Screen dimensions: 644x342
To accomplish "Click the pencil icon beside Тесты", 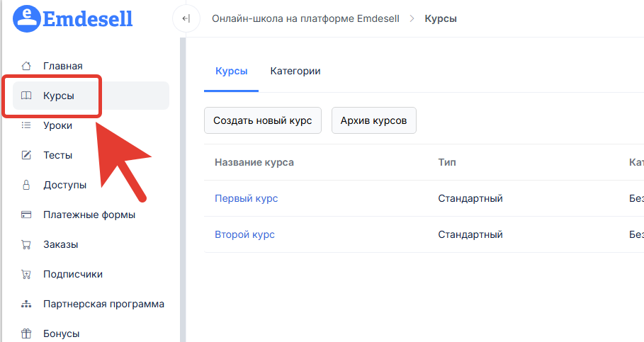I will coord(26,155).
